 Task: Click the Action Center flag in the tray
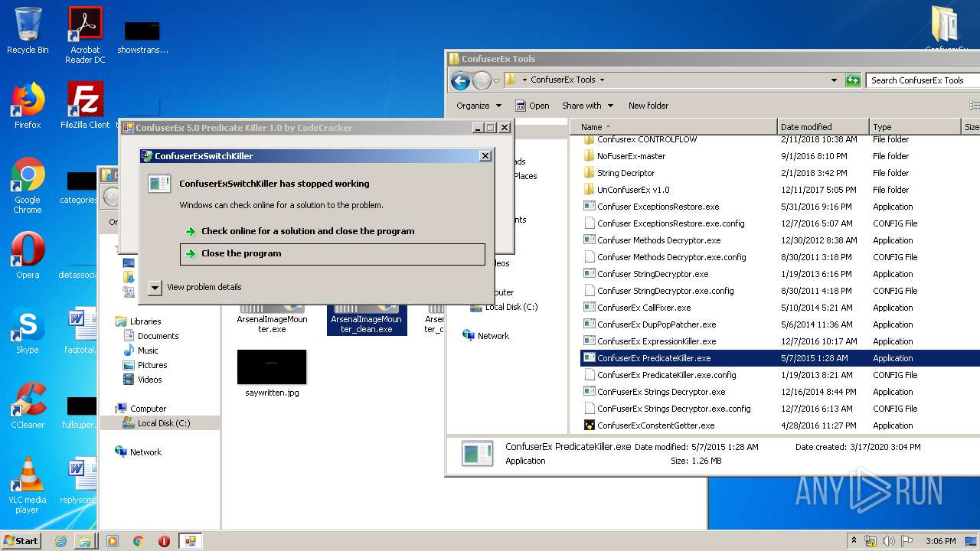[906, 541]
